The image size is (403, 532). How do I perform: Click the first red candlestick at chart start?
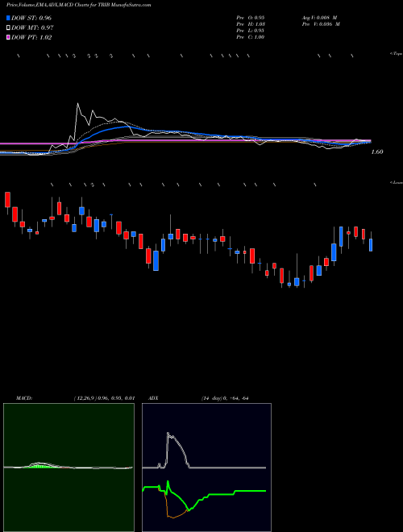[7, 200]
